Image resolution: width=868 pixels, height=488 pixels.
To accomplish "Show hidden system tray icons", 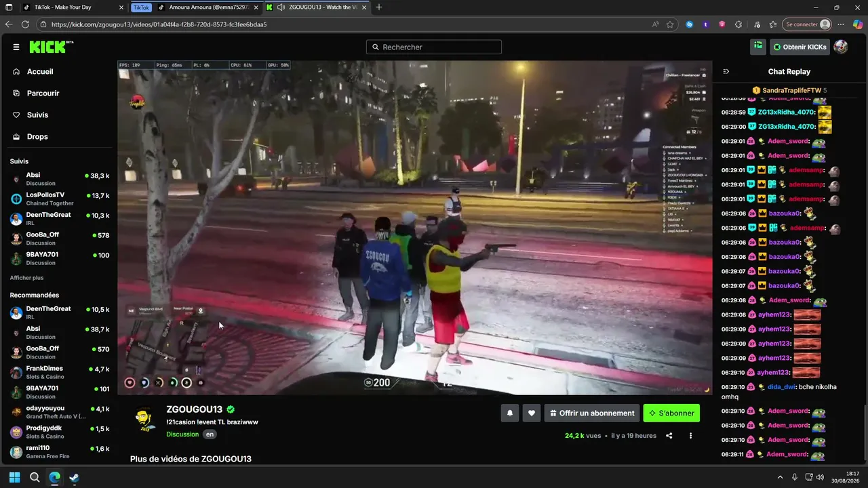I will [x=780, y=477].
